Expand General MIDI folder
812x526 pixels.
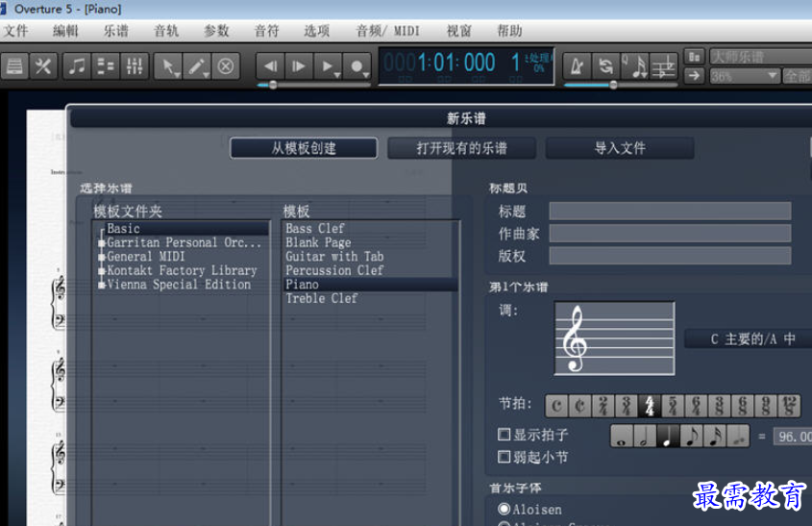[x=102, y=257]
